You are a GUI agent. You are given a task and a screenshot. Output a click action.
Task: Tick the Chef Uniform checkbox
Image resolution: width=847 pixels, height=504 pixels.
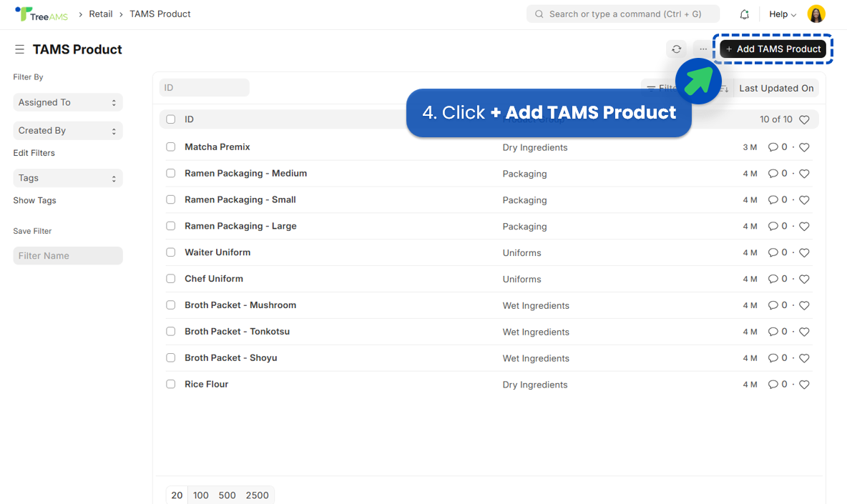171,279
